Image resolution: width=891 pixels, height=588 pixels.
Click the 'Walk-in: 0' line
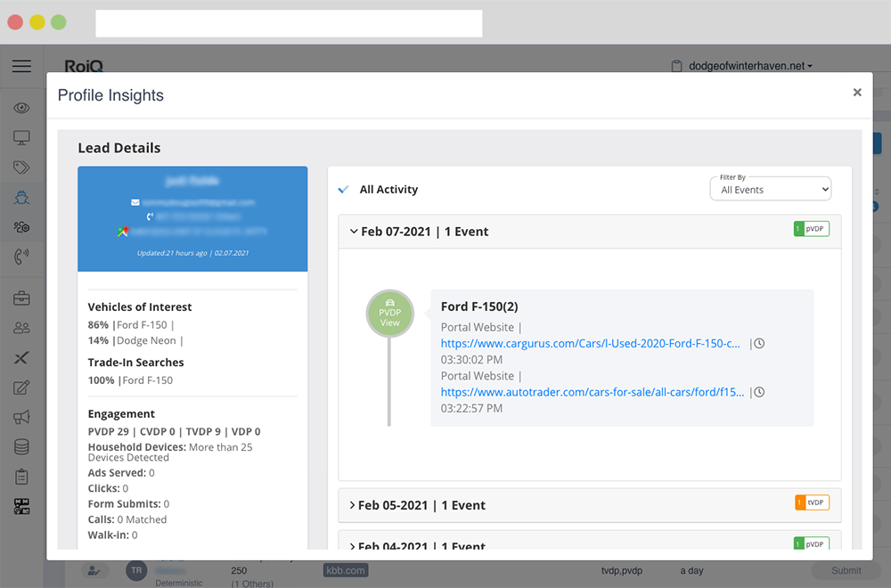coord(112,535)
